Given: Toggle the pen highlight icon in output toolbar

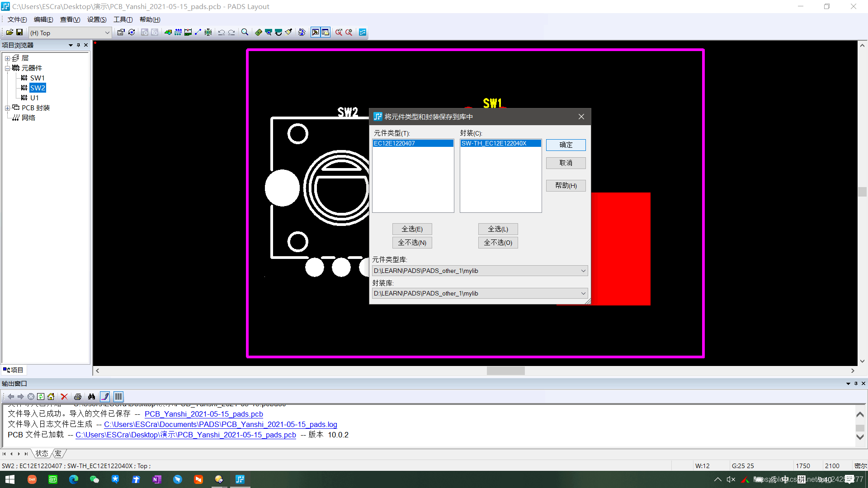Looking at the screenshot, I should tap(105, 396).
